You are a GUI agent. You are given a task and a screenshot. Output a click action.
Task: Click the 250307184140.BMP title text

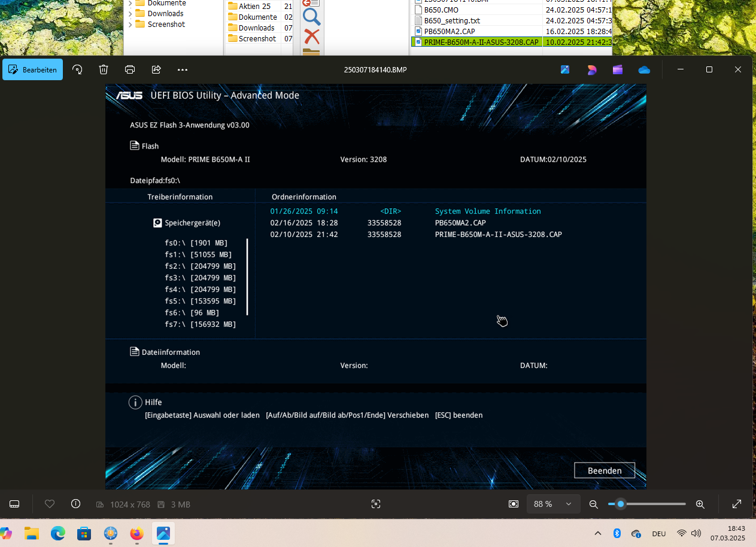[375, 70]
